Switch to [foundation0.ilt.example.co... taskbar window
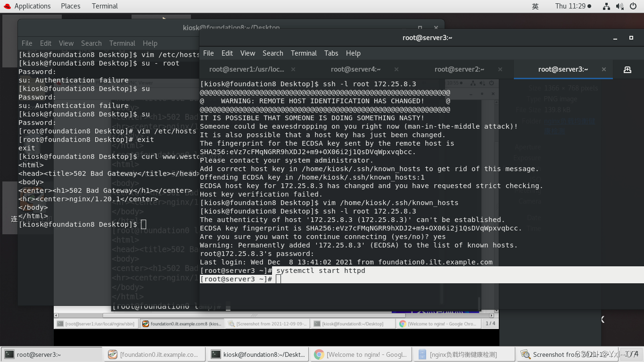Image resolution: width=644 pixels, height=362 pixels. (155, 354)
